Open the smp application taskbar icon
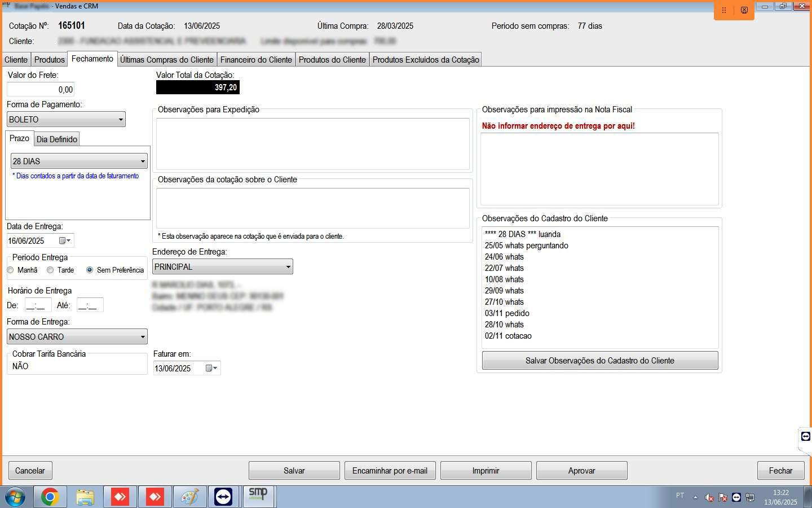This screenshot has width=812, height=508. [258, 496]
